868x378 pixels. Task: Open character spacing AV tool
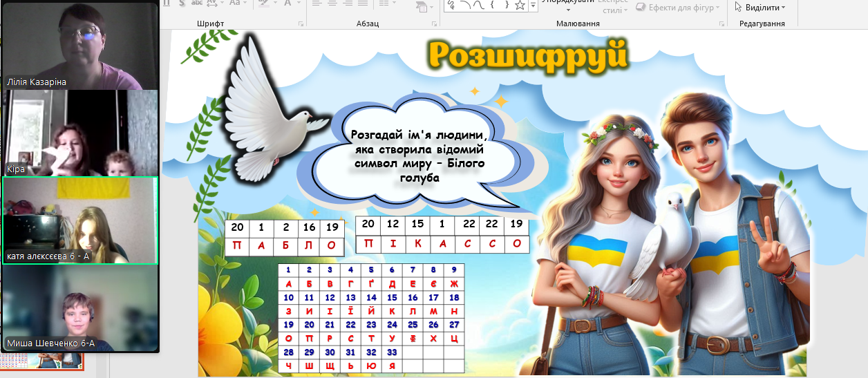[212, 3]
